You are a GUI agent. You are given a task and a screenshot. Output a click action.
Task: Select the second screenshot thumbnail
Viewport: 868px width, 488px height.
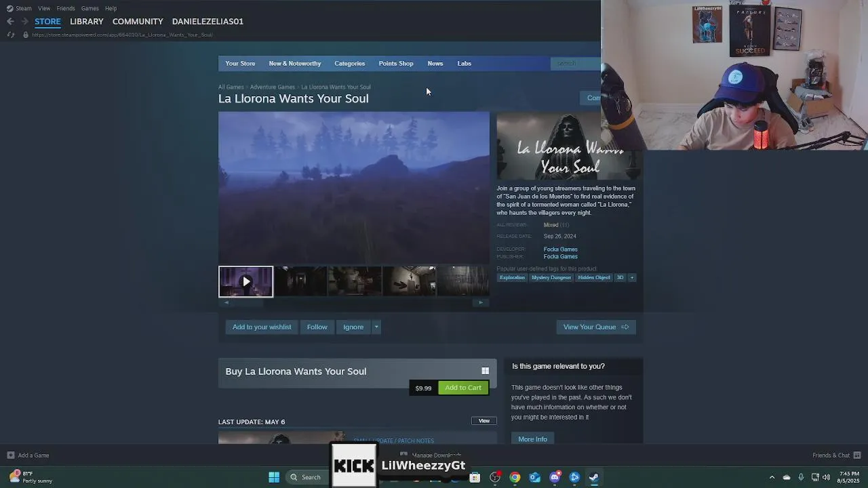pyautogui.click(x=300, y=281)
